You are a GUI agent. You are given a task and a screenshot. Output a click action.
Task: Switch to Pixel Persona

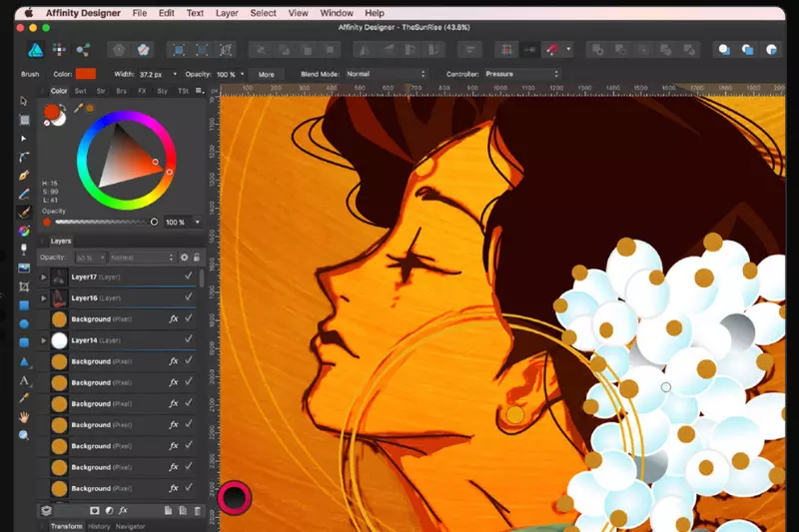pyautogui.click(x=59, y=49)
